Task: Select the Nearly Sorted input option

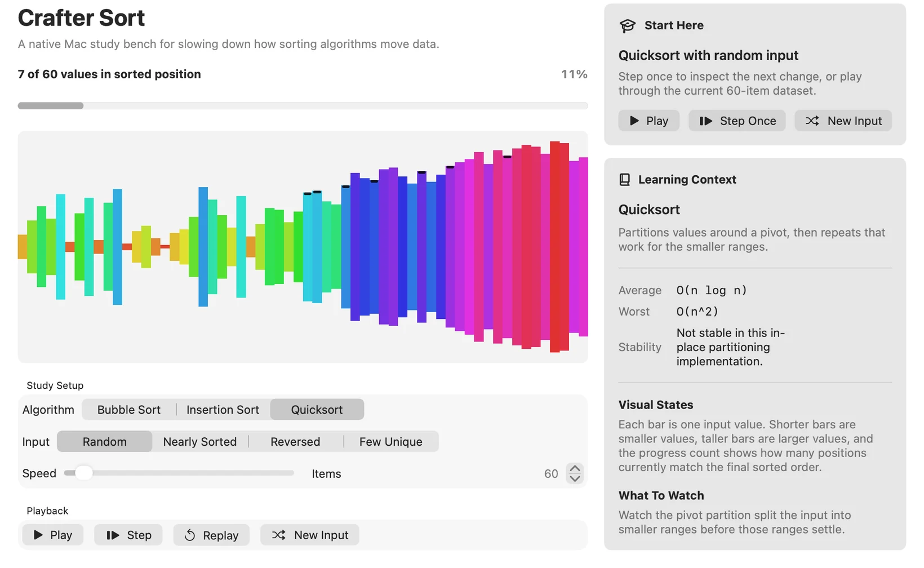Action: 200,442
